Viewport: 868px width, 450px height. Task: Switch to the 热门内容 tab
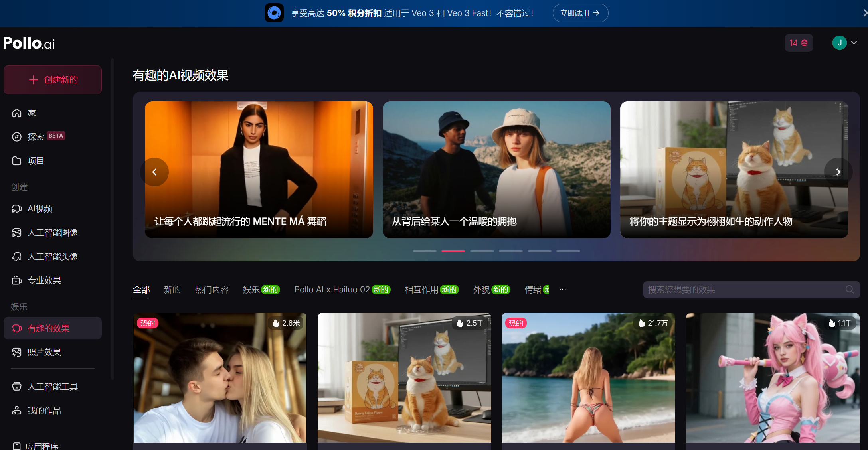click(x=212, y=290)
